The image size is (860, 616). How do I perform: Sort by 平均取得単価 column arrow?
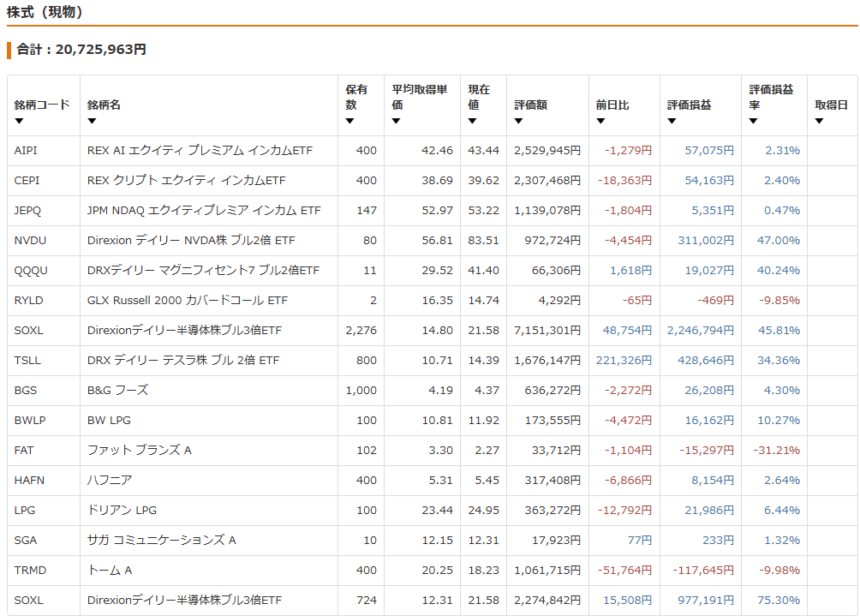click(x=396, y=121)
